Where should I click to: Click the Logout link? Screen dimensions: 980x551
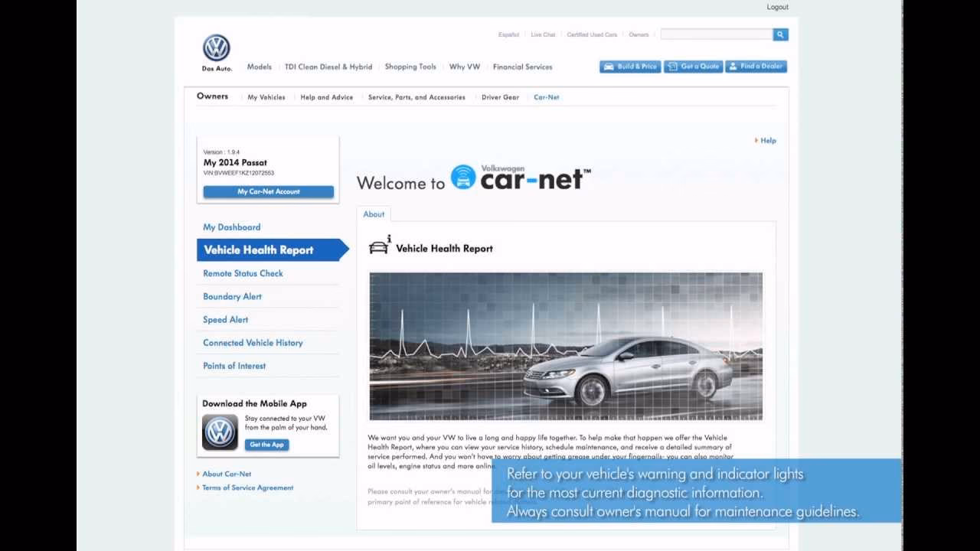tap(777, 7)
